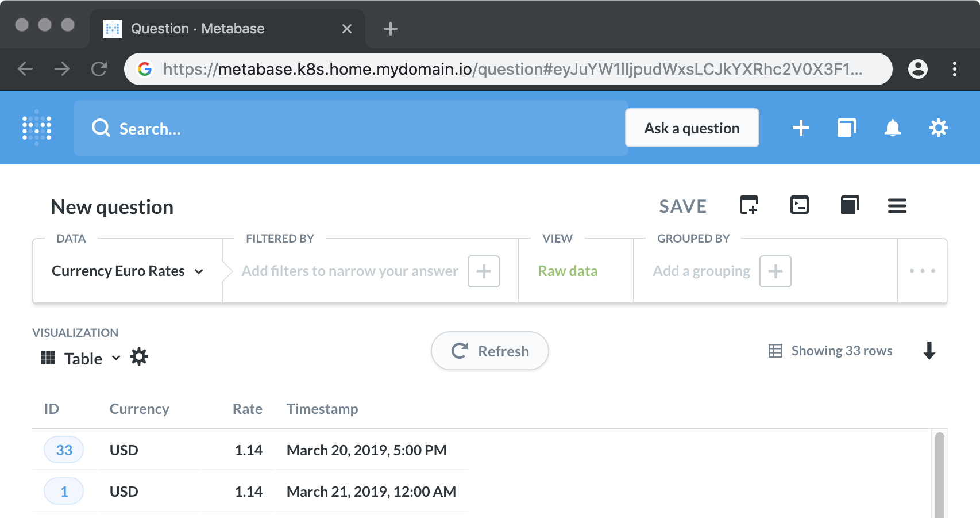Open the SQL console view icon
The height and width of the screenshot is (518, 980).
tap(799, 205)
